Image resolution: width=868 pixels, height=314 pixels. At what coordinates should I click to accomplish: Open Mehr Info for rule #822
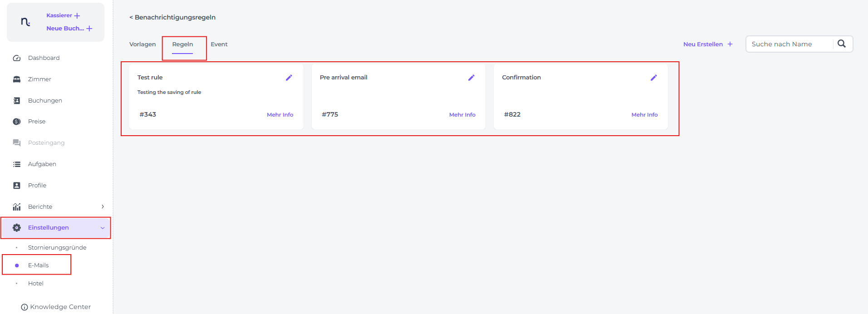644,115
